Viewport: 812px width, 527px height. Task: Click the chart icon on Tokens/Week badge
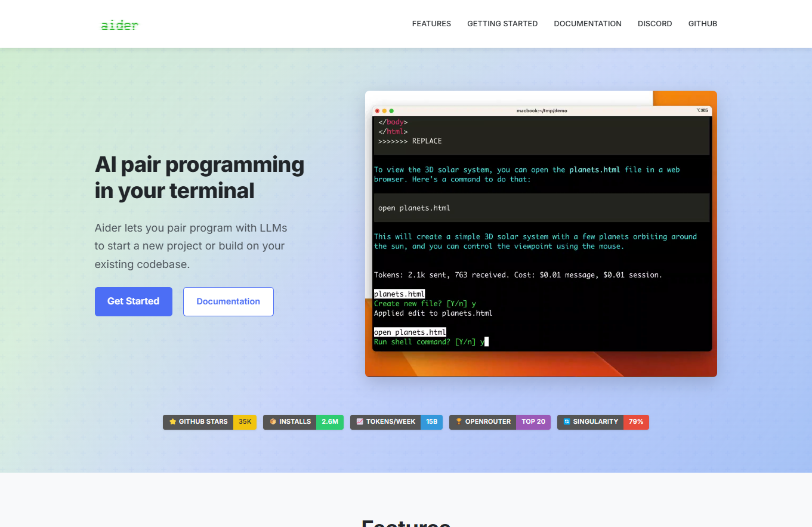click(360, 422)
